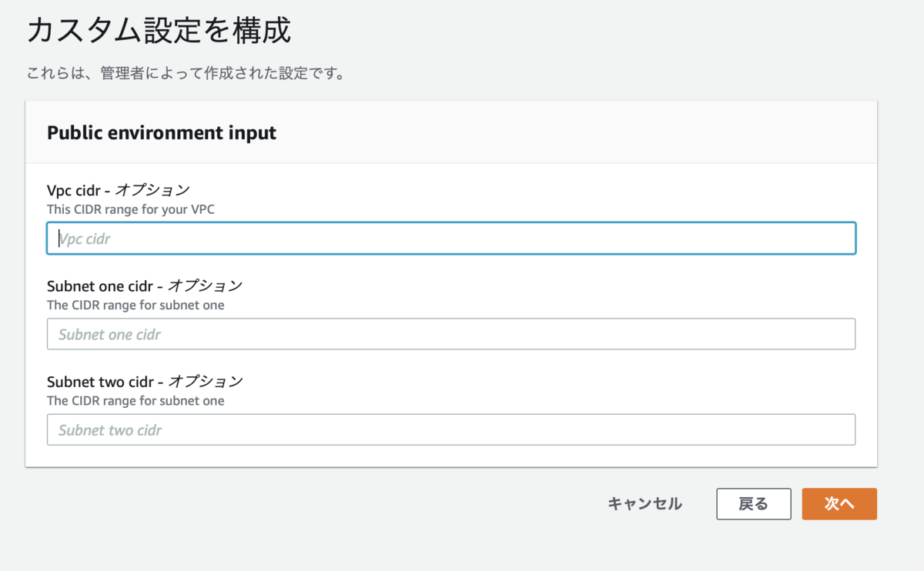Click the Vpc cidr input field
Viewport: 924px width, 571px height.
click(451, 239)
